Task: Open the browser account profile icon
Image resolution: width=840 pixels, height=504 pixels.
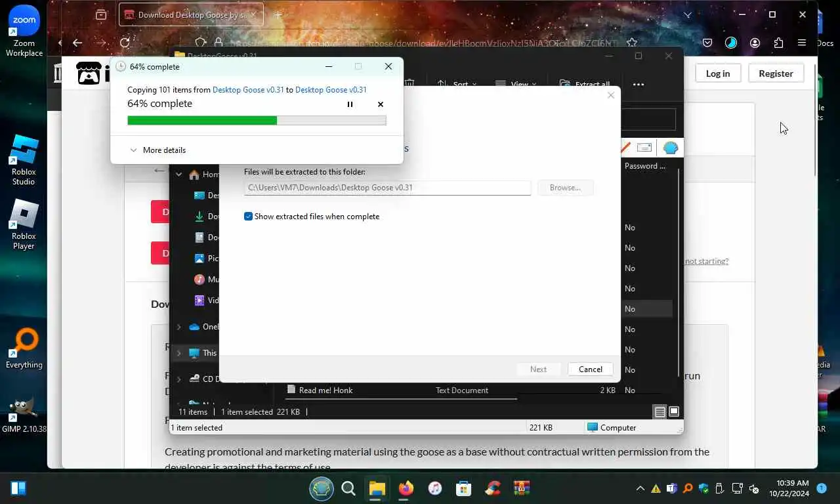Action: (x=755, y=43)
